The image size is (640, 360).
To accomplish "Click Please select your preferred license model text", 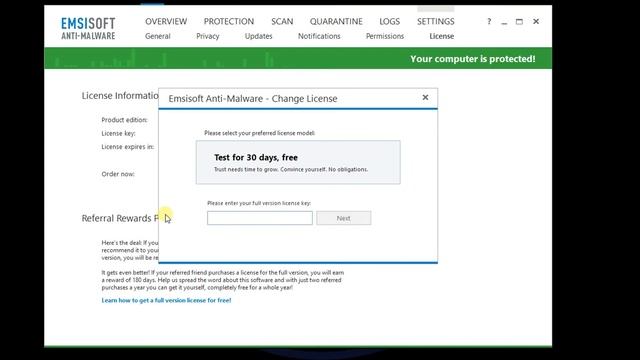I will (x=260, y=133).
